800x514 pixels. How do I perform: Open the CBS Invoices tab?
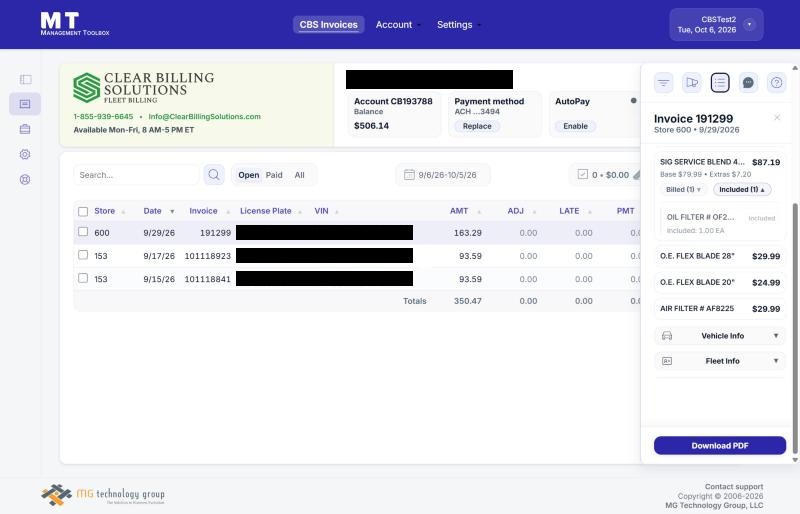point(329,25)
